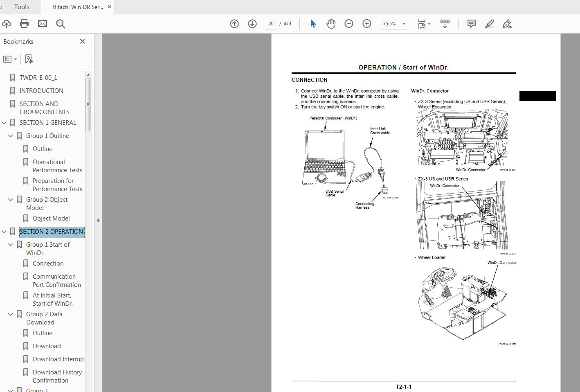580x392 pixels.
Task: Email the document using the envelope icon
Action: [x=43, y=23]
